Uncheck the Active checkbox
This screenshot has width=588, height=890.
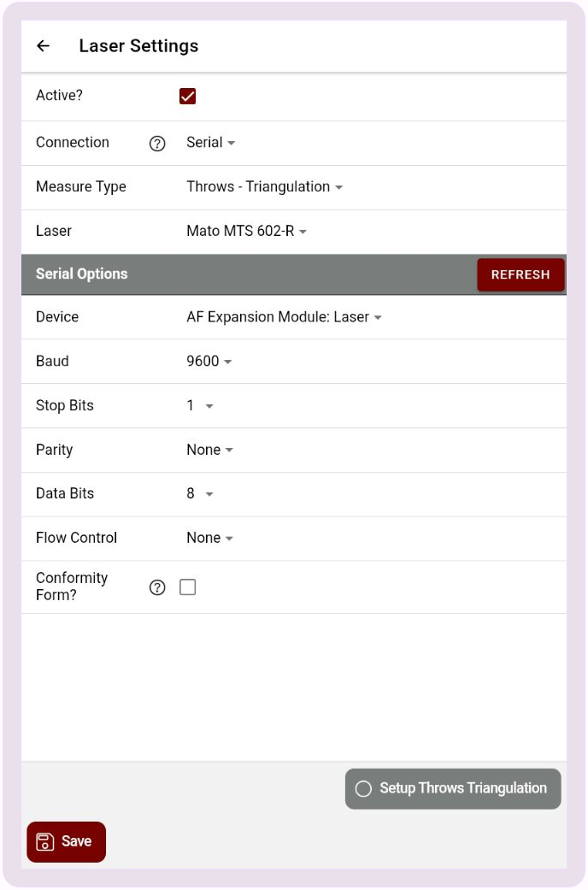click(188, 96)
